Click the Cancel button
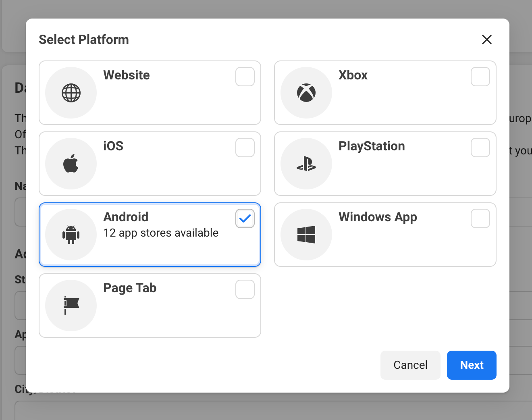The height and width of the screenshot is (420, 532). pyautogui.click(x=410, y=365)
